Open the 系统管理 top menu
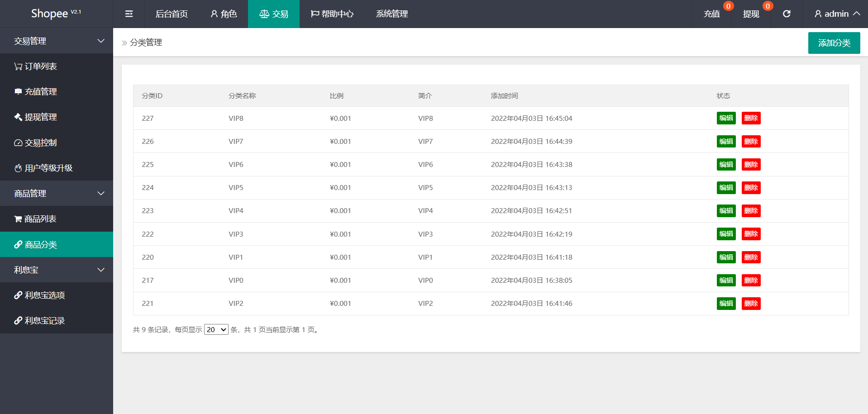The width and height of the screenshot is (868, 414). pos(392,14)
